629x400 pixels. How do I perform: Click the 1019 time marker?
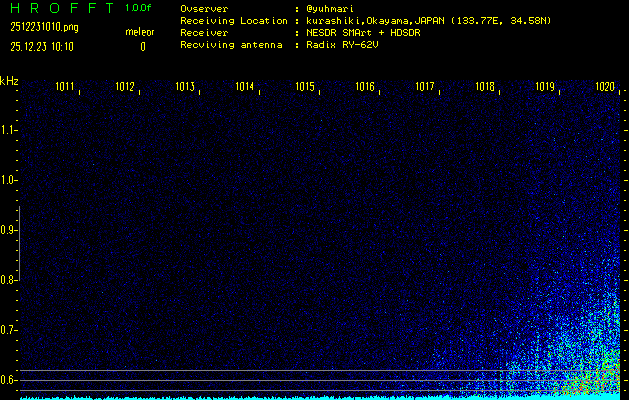(x=544, y=88)
